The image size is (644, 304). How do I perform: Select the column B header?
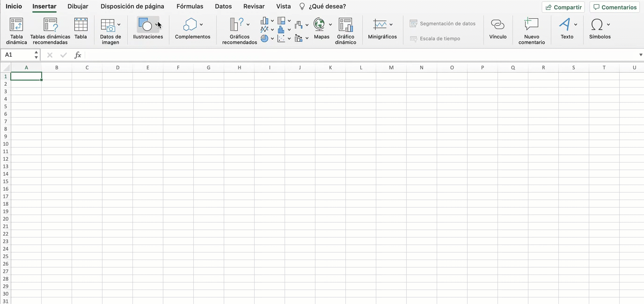tap(57, 67)
